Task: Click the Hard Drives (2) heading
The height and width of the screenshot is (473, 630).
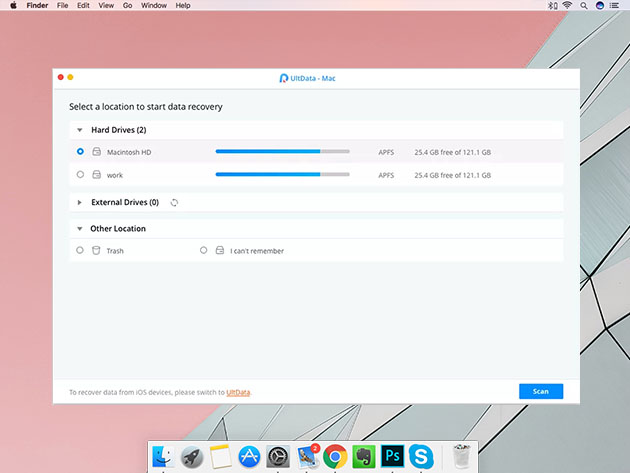Action: 119,130
